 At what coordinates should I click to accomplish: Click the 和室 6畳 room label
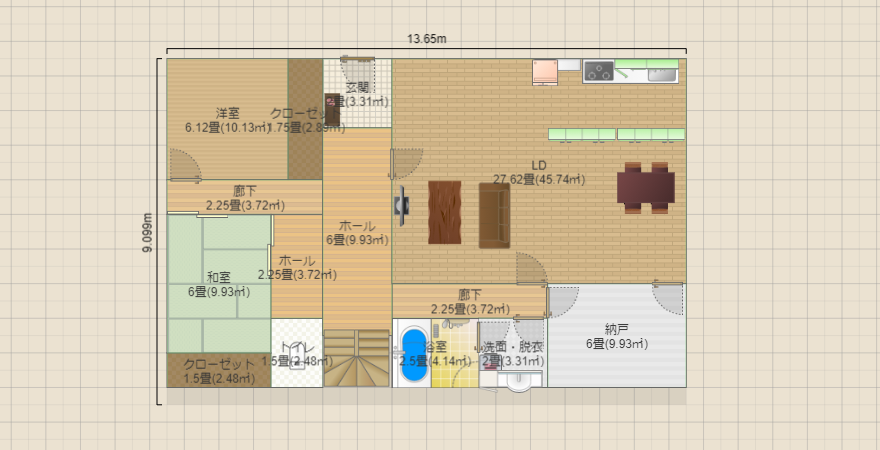tap(219, 284)
